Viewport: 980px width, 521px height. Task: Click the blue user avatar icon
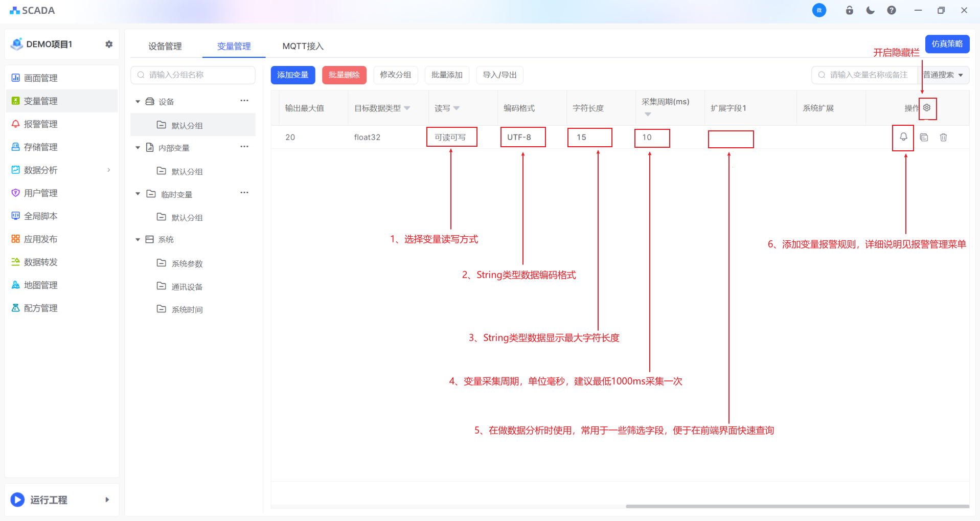819,10
